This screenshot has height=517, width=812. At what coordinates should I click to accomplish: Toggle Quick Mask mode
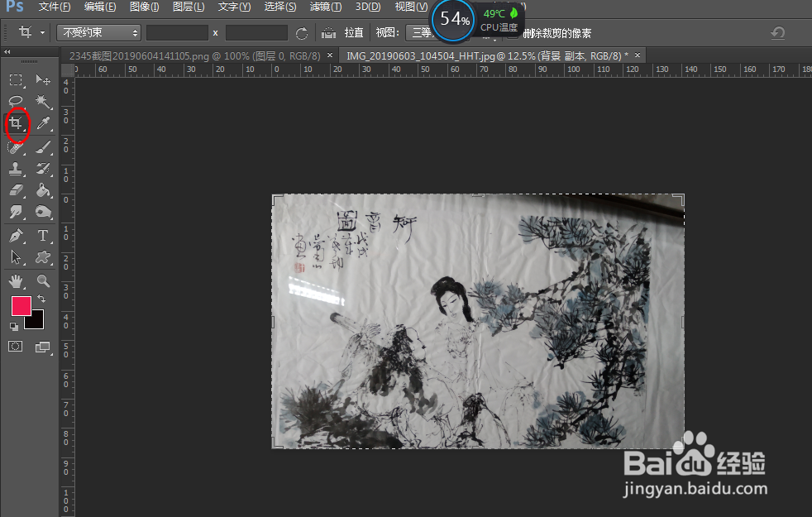tap(16, 347)
